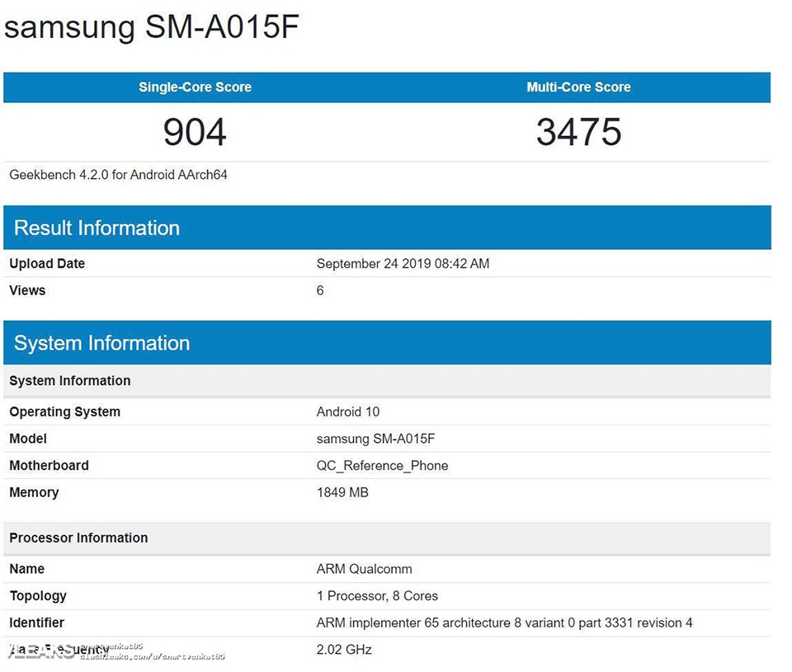Select the date September 24 2019 08:42 AM

[x=403, y=264]
